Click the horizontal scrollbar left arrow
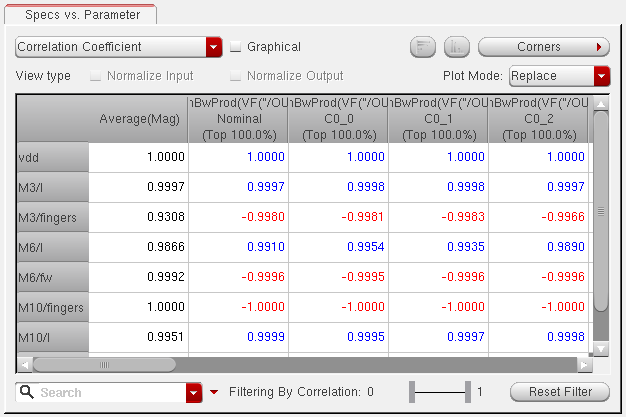Image resolution: width=626 pixels, height=417 pixels. click(x=24, y=365)
